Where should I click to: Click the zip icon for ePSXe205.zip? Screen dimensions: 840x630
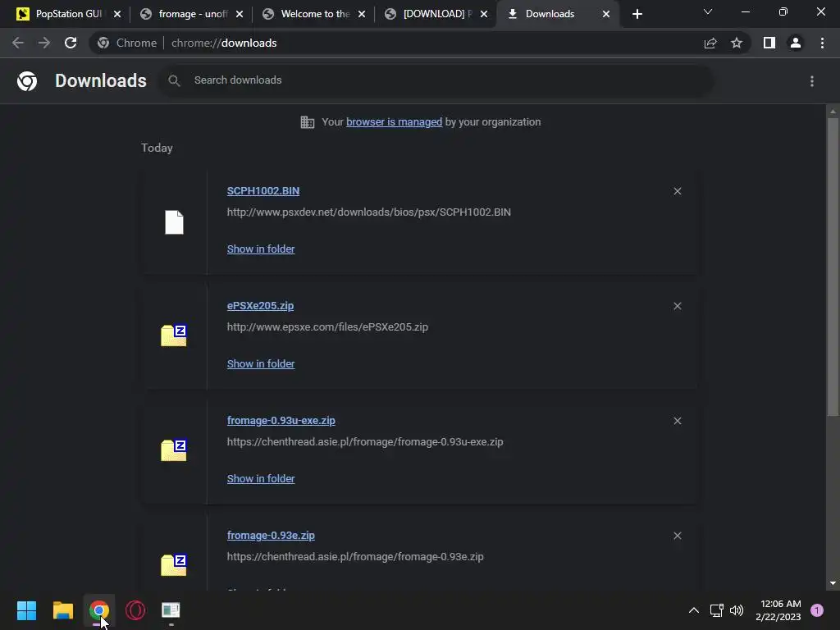click(174, 336)
